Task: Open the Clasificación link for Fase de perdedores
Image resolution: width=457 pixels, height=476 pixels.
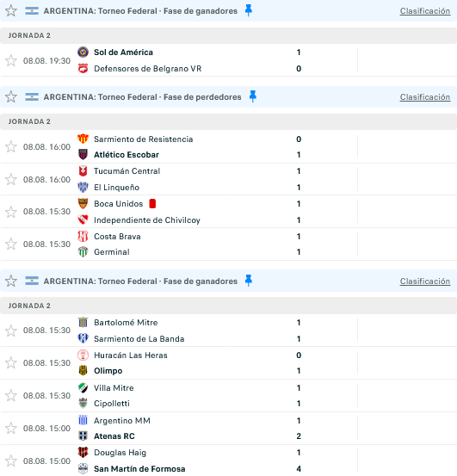Action: coord(425,97)
